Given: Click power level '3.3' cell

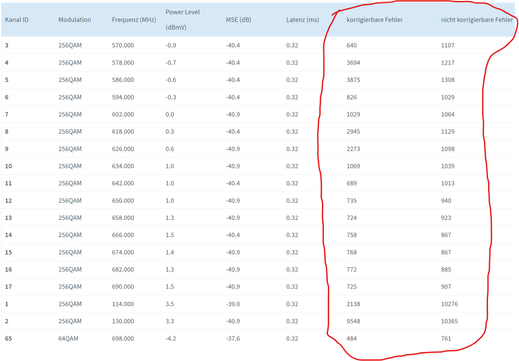Looking at the screenshot, I should [x=170, y=321].
